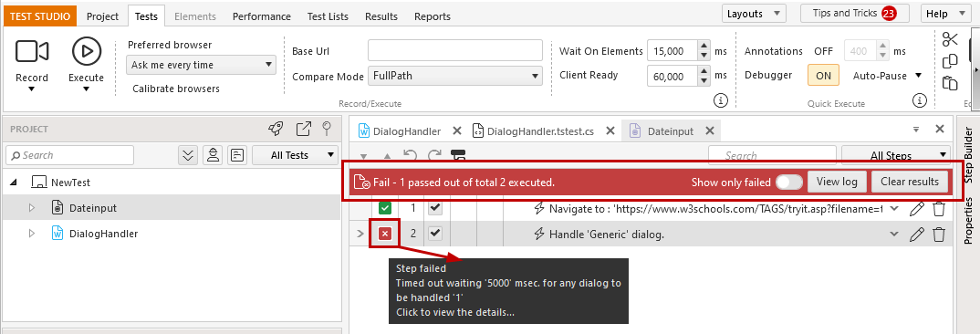Open Tips and Tricks

tap(854, 13)
